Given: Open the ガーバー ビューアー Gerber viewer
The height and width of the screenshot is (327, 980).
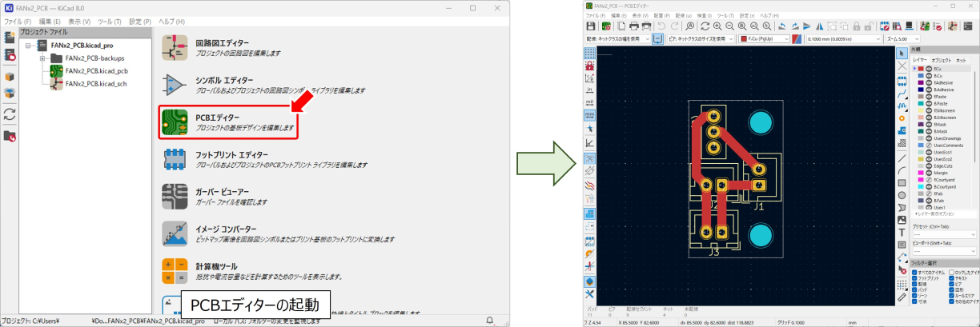Looking at the screenshot, I should click(x=228, y=197).
